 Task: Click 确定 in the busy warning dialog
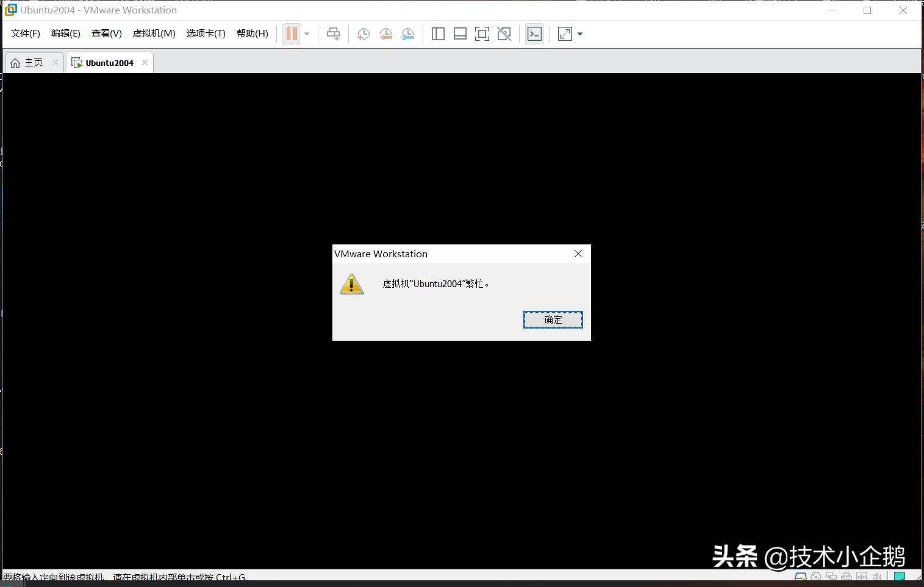tap(553, 320)
